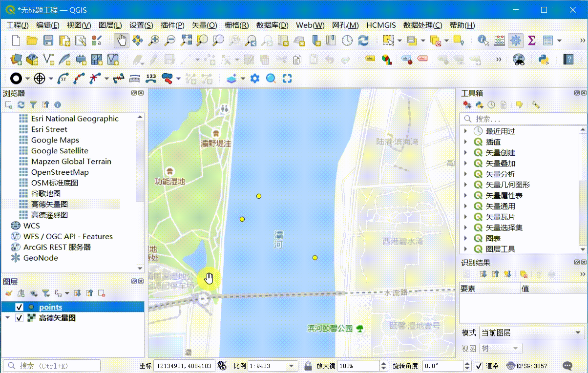The image size is (588, 373).
Task: Click the toolbox 搜索 search field
Action: (x=522, y=119)
